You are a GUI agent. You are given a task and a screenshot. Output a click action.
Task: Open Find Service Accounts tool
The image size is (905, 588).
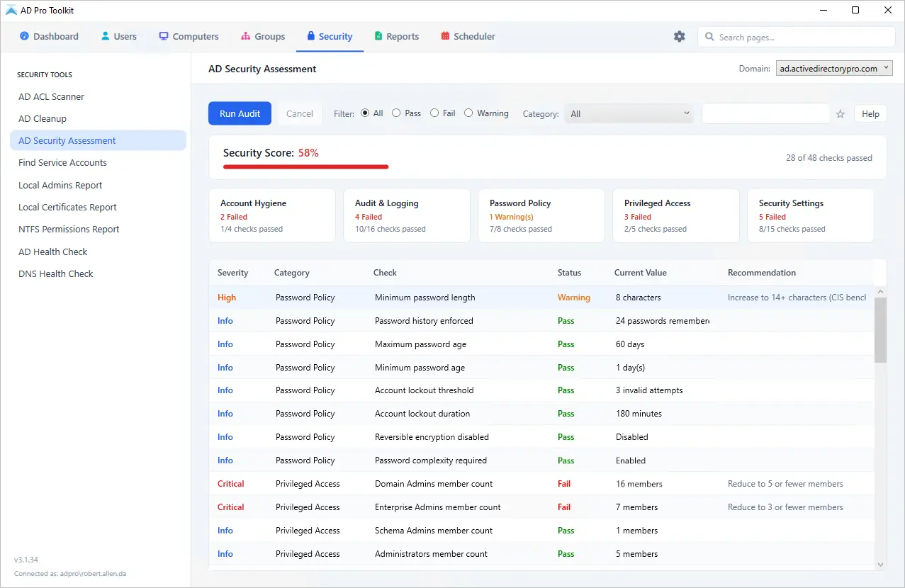[x=98, y=162]
